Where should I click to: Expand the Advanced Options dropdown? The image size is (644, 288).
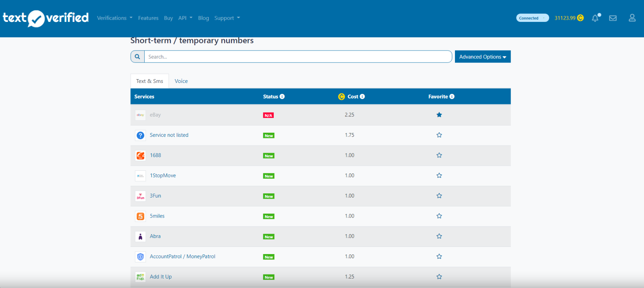(x=482, y=57)
